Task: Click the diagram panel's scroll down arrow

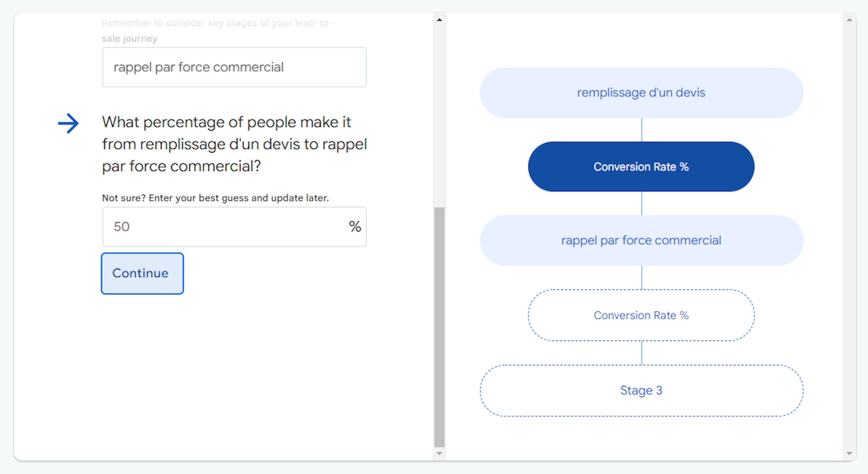Action: tap(849, 453)
